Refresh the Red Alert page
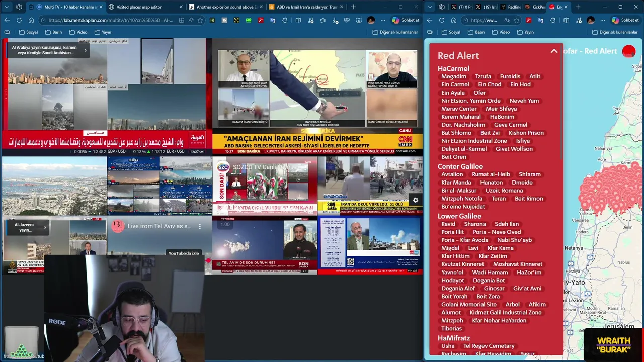The image size is (644, 362). [441, 20]
